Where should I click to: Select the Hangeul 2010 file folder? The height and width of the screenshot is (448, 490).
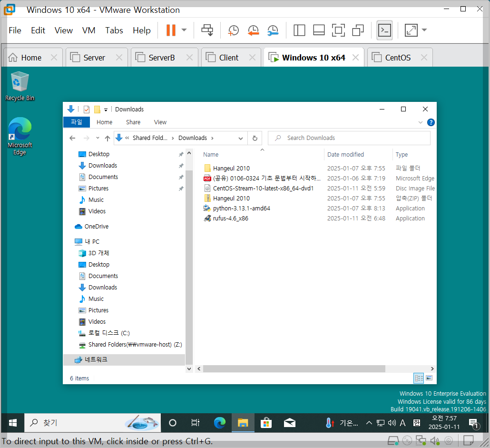click(231, 168)
